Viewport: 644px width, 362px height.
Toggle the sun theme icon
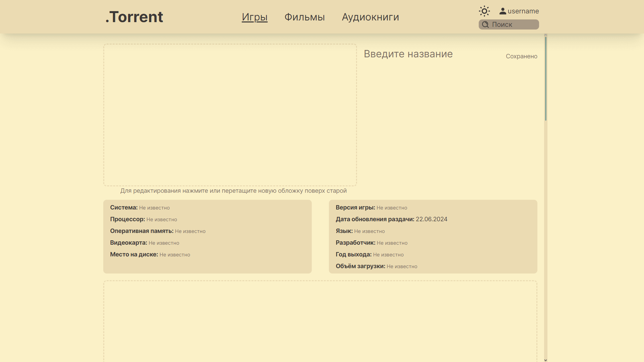484,11
